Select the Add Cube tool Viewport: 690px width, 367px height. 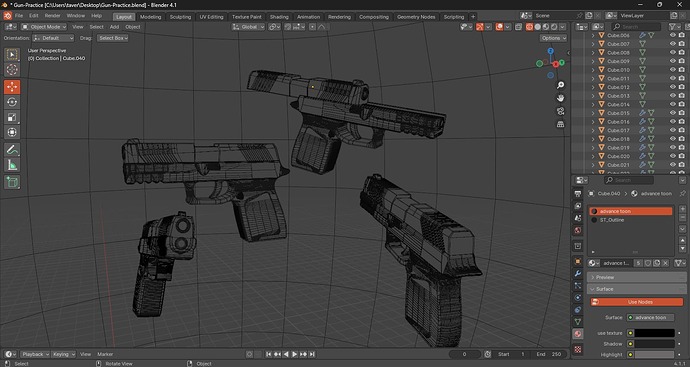(12, 182)
